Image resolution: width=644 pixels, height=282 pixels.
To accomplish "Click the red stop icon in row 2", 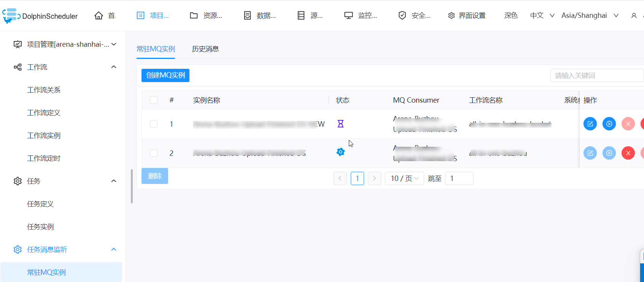I will pyautogui.click(x=628, y=153).
